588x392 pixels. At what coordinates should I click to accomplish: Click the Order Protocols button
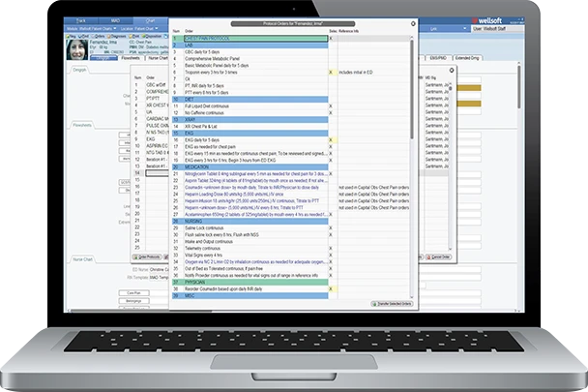click(147, 256)
